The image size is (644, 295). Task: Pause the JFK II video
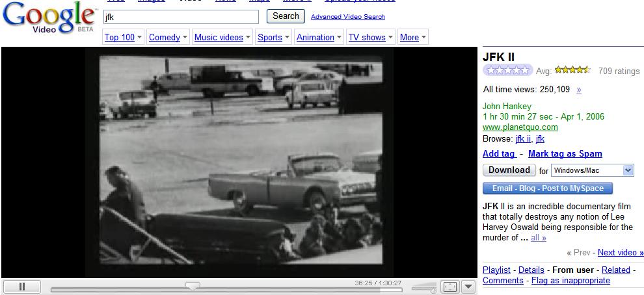coord(21,287)
